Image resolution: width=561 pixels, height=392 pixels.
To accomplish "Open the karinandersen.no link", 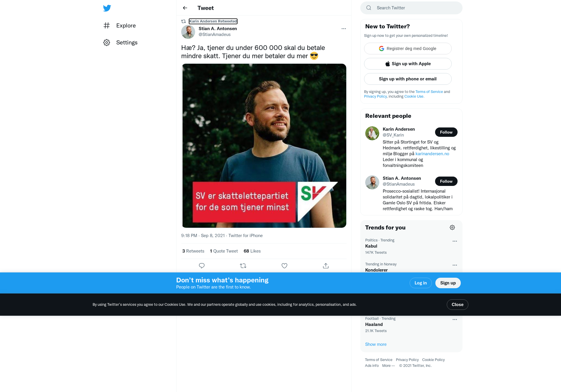I will (x=432, y=154).
